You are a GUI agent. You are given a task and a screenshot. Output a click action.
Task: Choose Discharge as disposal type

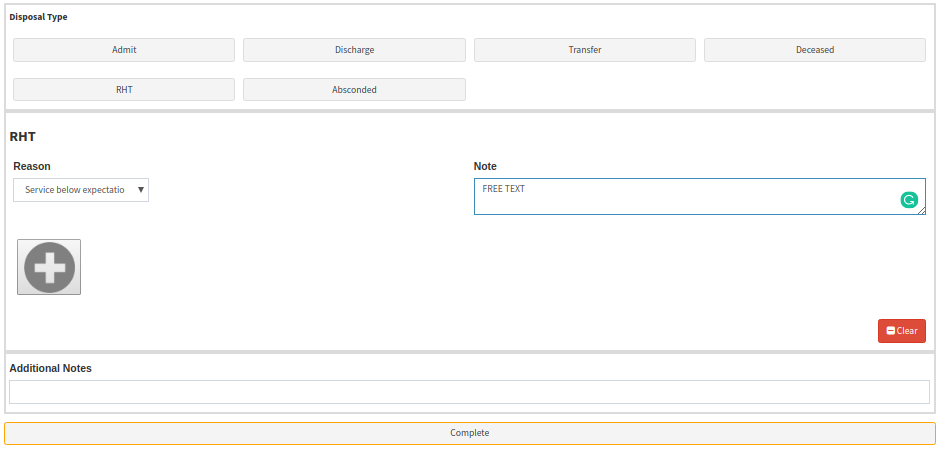pos(354,50)
